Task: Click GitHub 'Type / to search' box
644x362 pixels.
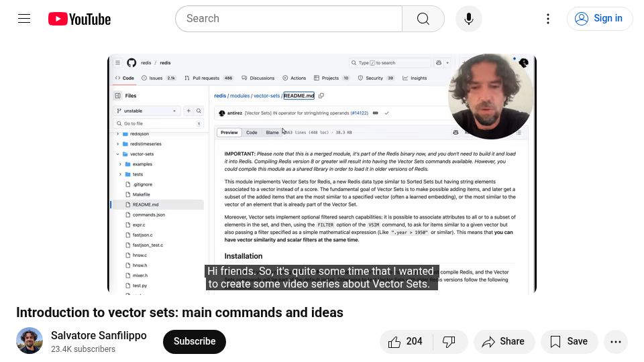Action: pyautogui.click(x=389, y=63)
